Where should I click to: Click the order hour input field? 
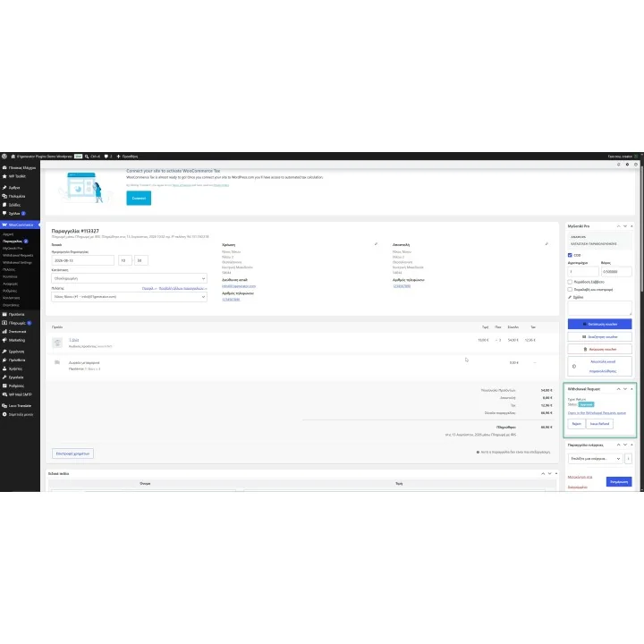point(125,260)
